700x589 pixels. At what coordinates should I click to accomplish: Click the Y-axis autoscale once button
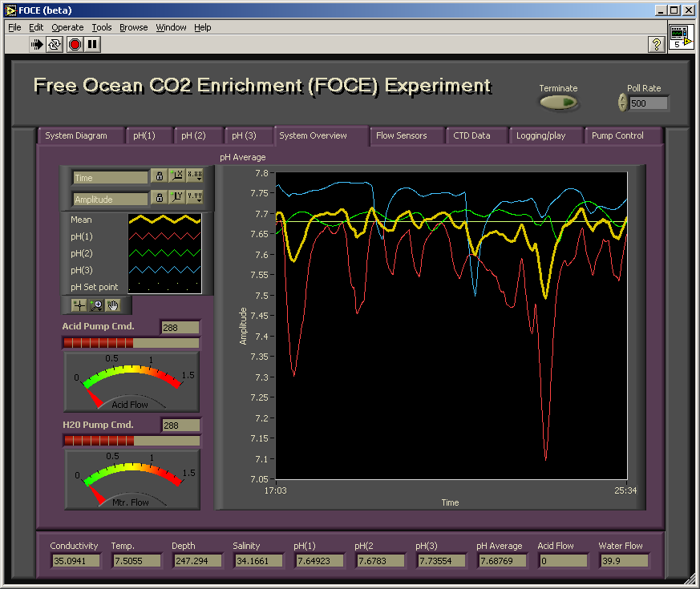176,197
